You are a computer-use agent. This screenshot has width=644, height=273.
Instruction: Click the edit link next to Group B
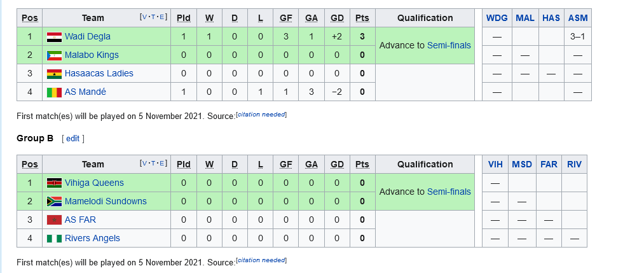[x=72, y=139]
